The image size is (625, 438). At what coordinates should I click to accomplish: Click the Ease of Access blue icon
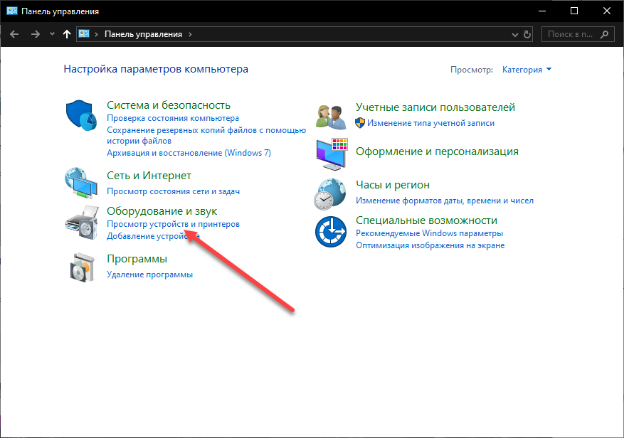click(330, 232)
